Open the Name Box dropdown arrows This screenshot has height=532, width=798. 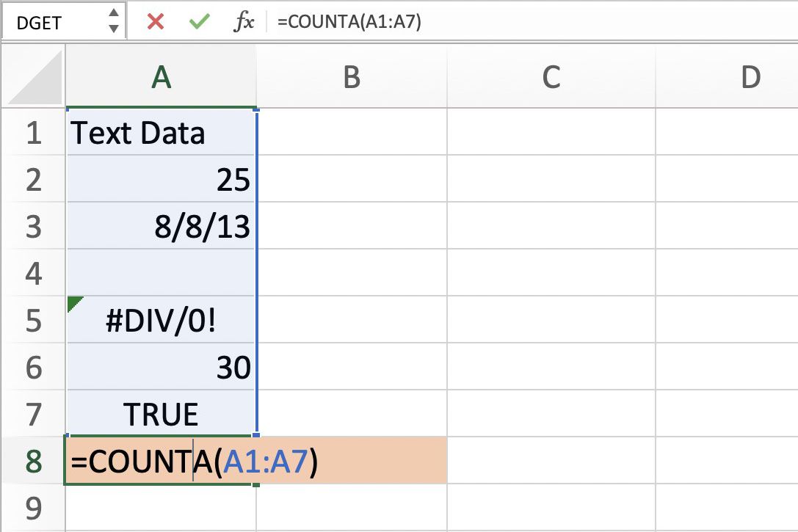(112, 22)
